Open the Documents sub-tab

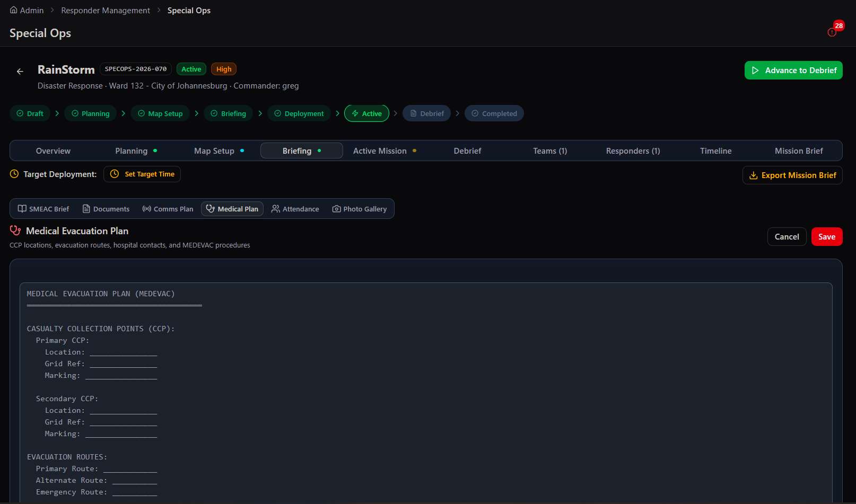coord(106,209)
